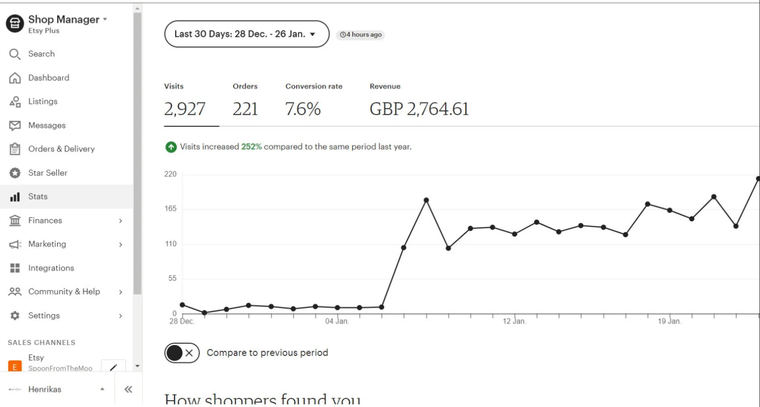760x407 pixels.
Task: Open the Stats menu item
Action: (x=38, y=197)
